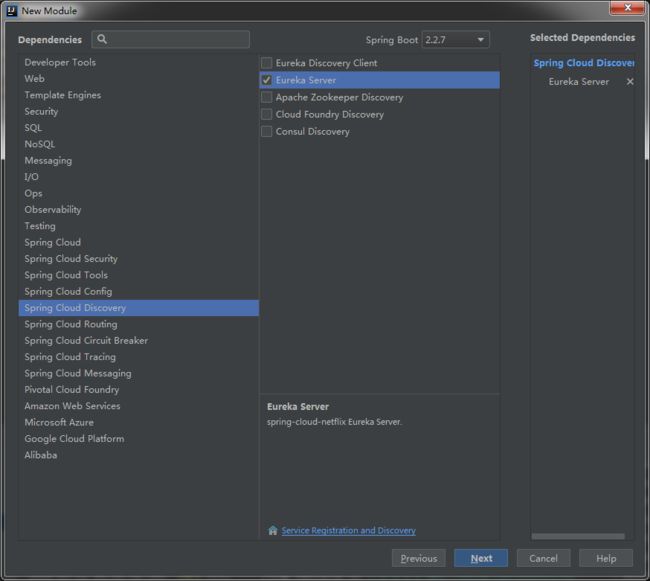Select Spring Cloud Discovery category
This screenshot has height=581, width=650.
(139, 308)
